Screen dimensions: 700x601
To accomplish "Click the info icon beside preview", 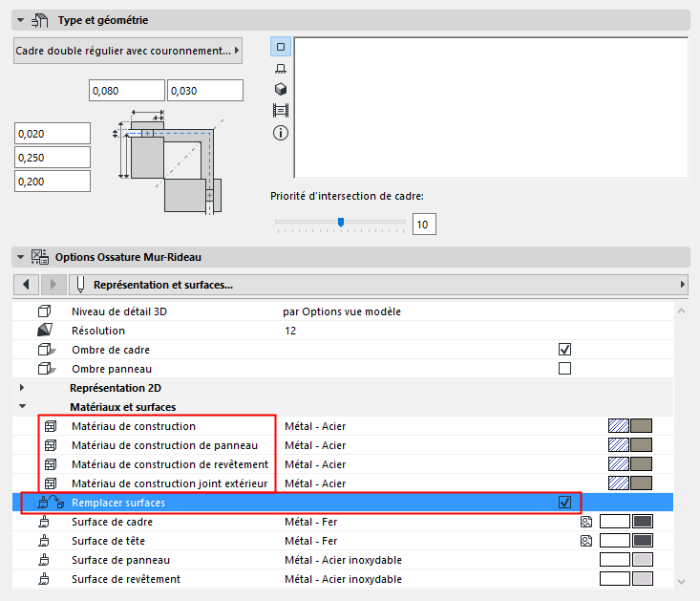I will 281,133.
